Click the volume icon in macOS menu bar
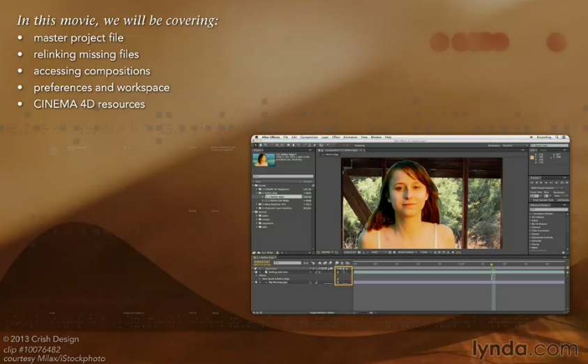This screenshot has width=588, height=364. pos(532,137)
